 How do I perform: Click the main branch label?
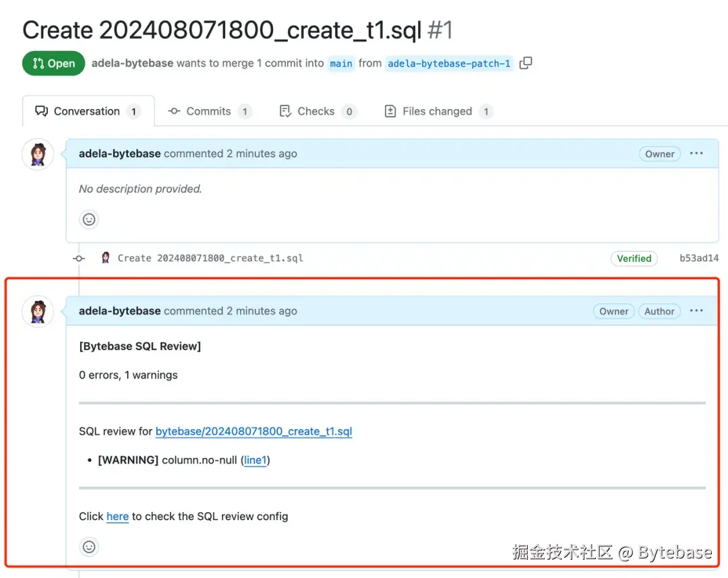tap(341, 63)
